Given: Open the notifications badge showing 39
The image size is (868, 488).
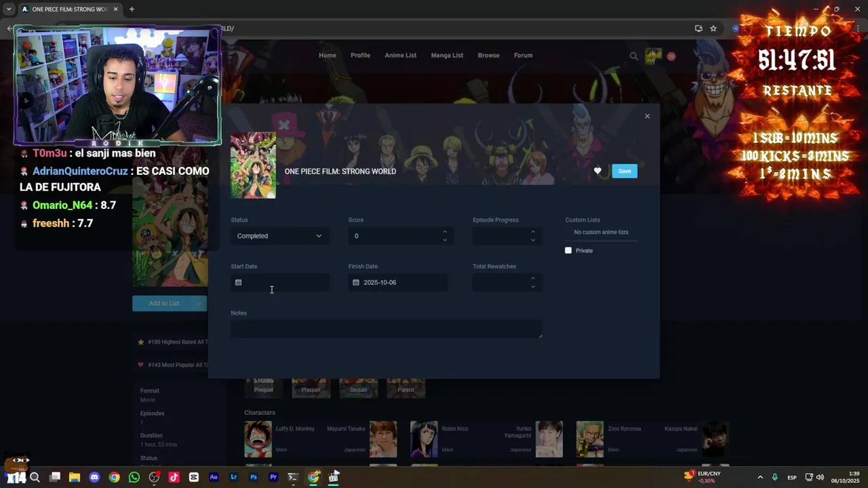Looking at the screenshot, I should 671,56.
